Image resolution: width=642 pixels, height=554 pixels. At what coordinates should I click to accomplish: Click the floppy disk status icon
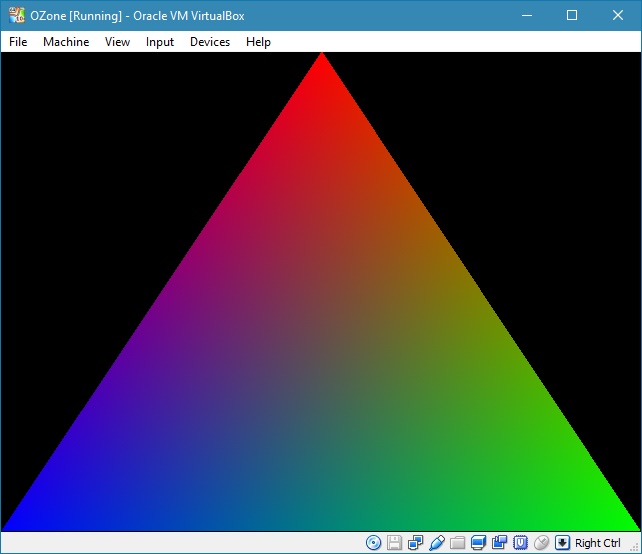point(394,543)
